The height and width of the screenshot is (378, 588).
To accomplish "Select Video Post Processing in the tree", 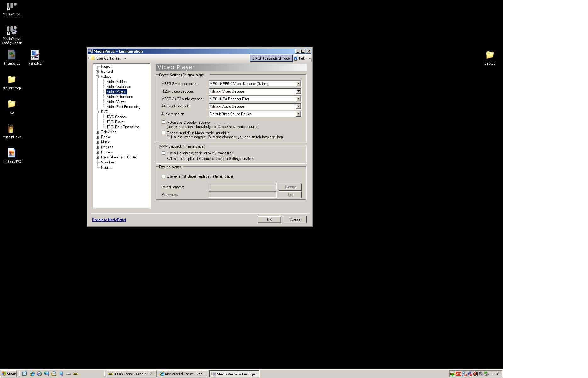I will tap(124, 107).
